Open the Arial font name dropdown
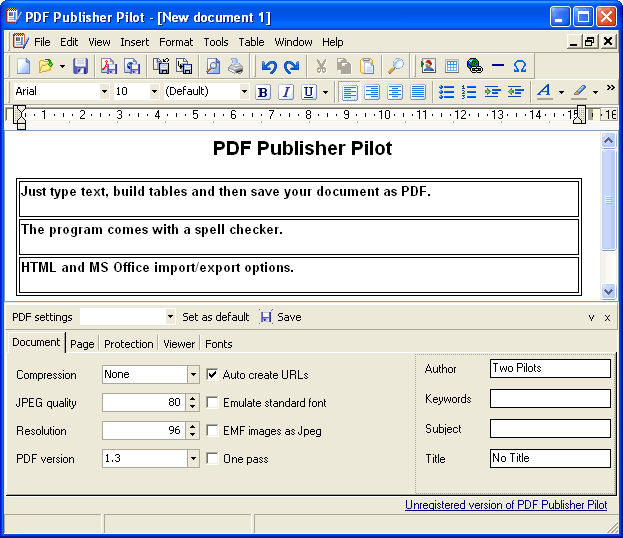This screenshot has height=538, width=623. (x=104, y=92)
